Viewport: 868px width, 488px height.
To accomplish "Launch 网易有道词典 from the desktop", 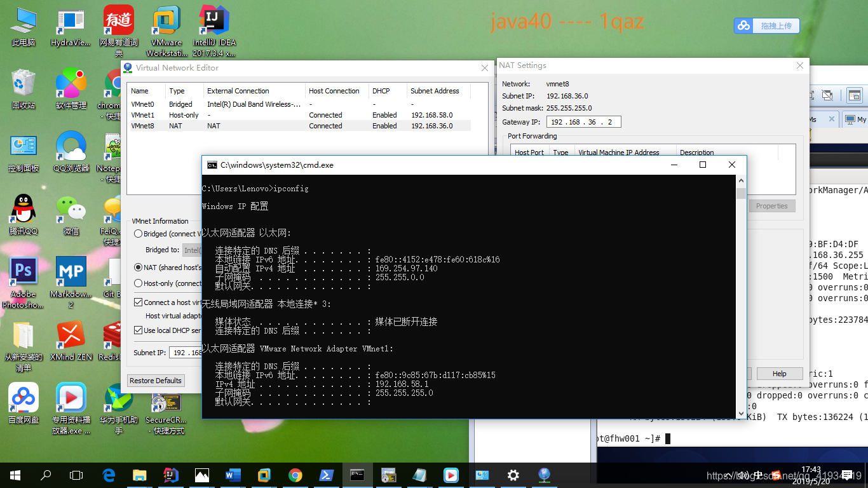I will pos(119,32).
